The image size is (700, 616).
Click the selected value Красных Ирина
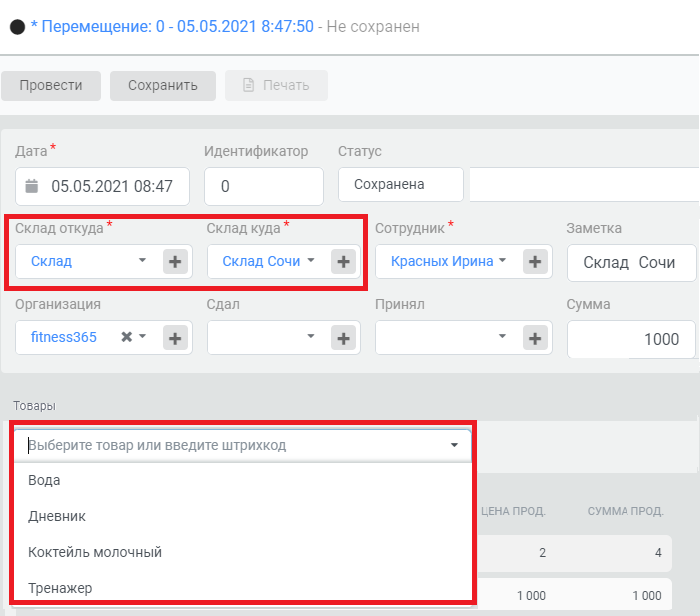442,261
